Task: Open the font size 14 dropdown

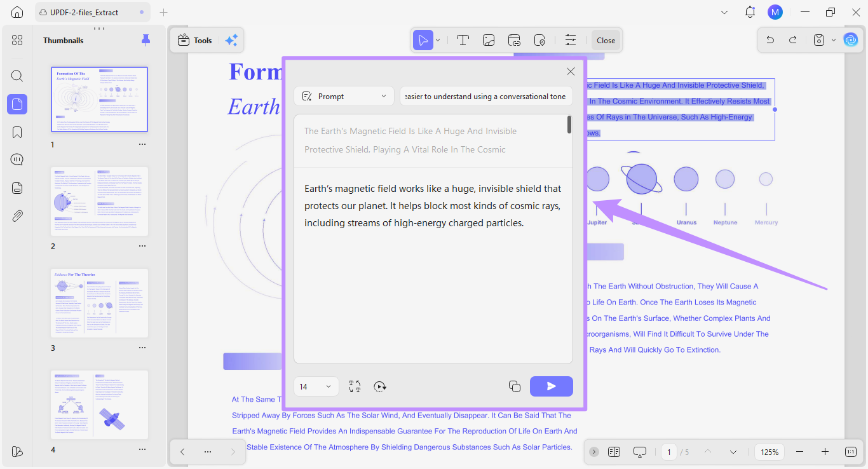Action: click(316, 386)
